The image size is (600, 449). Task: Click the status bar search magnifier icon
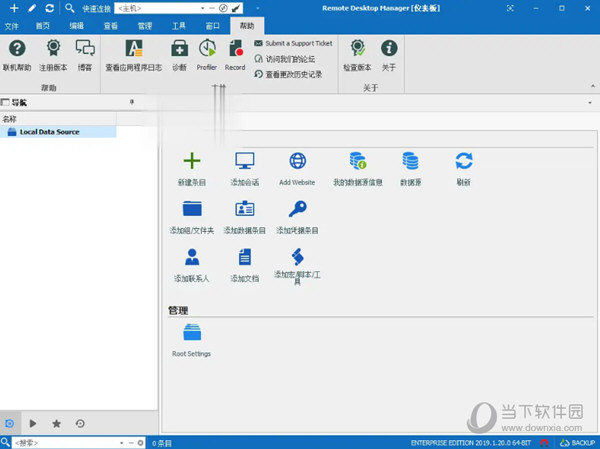click(5, 442)
